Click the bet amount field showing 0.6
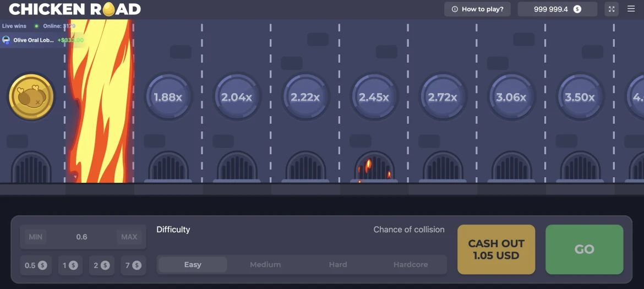 83,237
